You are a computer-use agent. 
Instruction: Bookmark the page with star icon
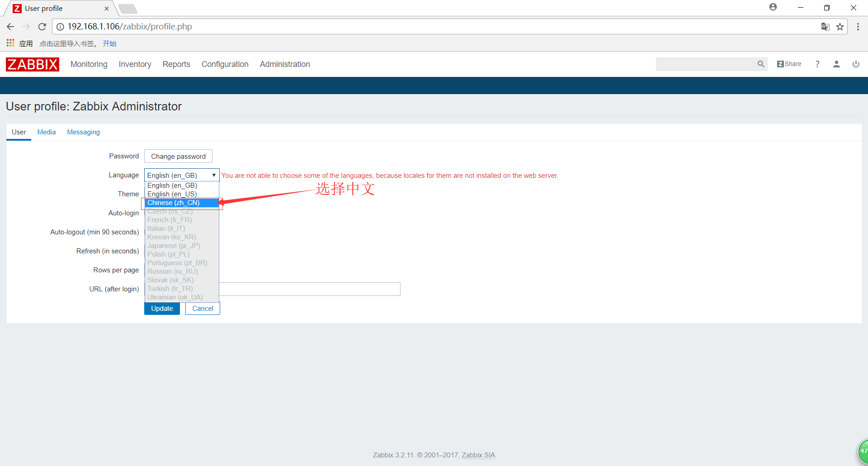(x=840, y=27)
